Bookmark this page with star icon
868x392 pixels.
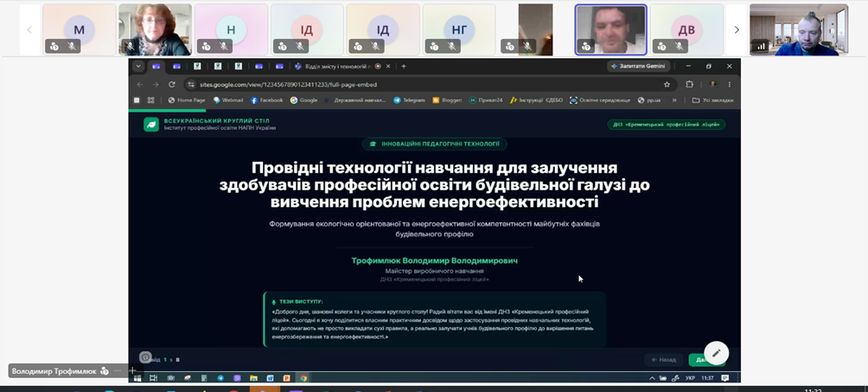click(x=667, y=84)
